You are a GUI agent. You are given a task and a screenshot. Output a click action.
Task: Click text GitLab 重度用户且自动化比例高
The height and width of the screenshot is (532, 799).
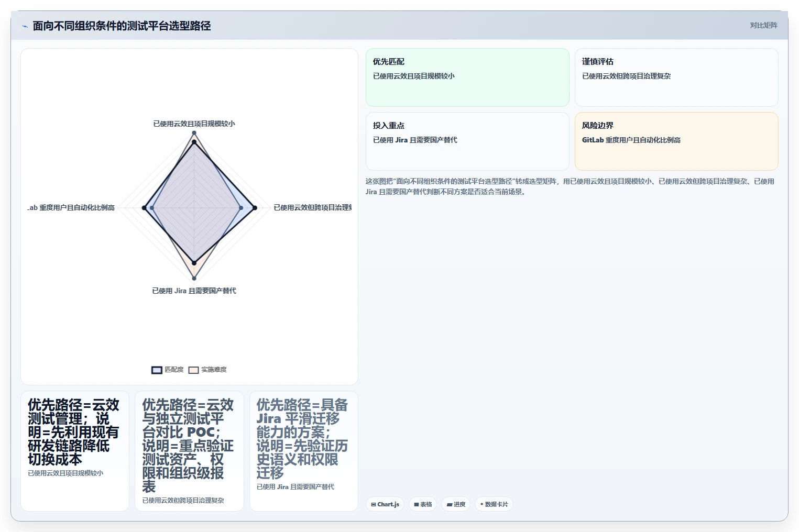click(631, 140)
